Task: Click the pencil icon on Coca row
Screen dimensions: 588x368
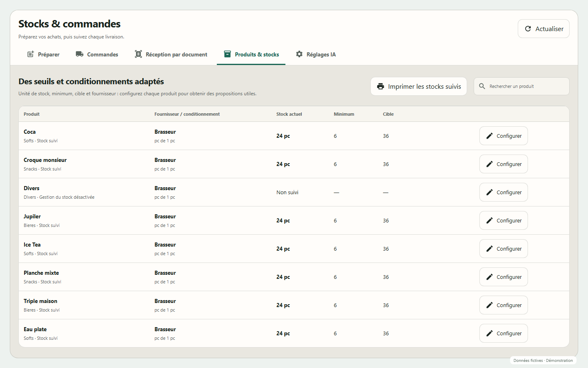Action: pyautogui.click(x=490, y=136)
